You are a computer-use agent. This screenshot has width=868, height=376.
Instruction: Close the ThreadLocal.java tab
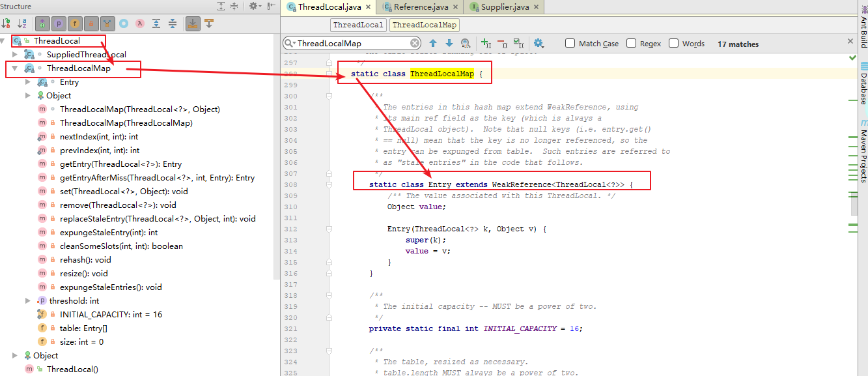pyautogui.click(x=369, y=8)
